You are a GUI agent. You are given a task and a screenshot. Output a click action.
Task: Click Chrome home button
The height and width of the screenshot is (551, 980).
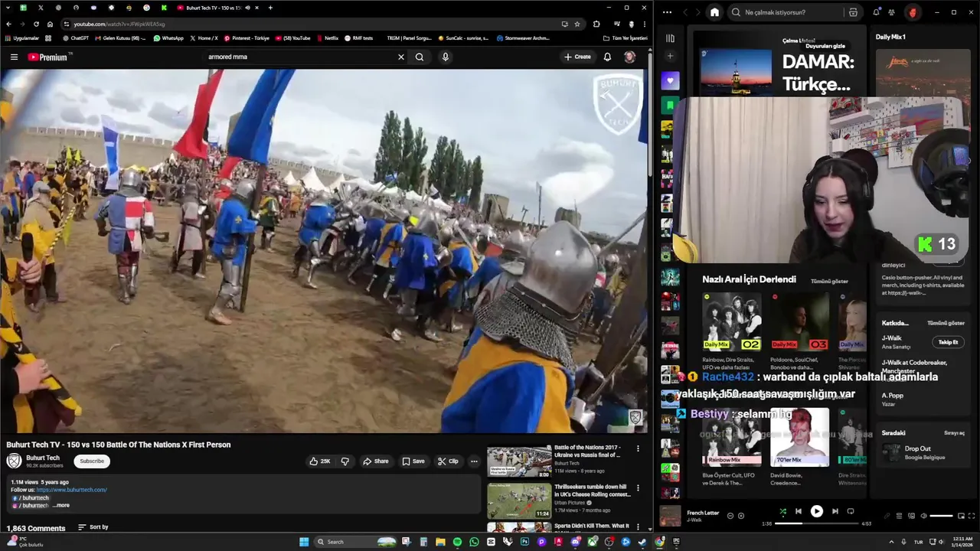point(50,24)
